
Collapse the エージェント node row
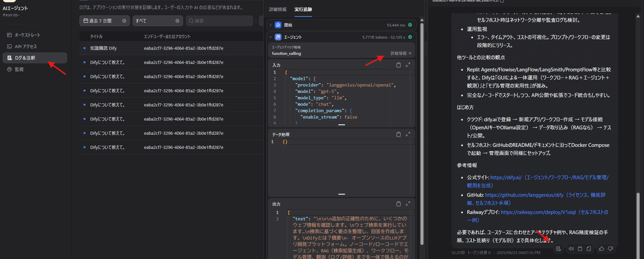[270, 38]
